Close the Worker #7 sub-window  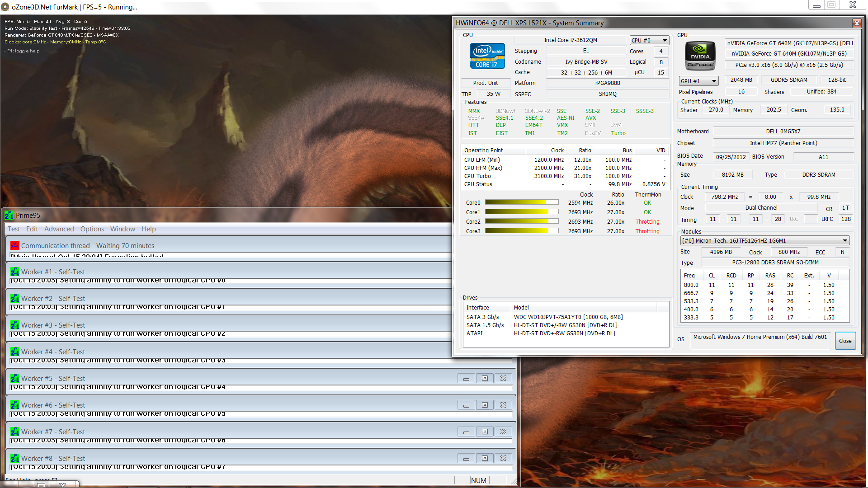point(503,432)
